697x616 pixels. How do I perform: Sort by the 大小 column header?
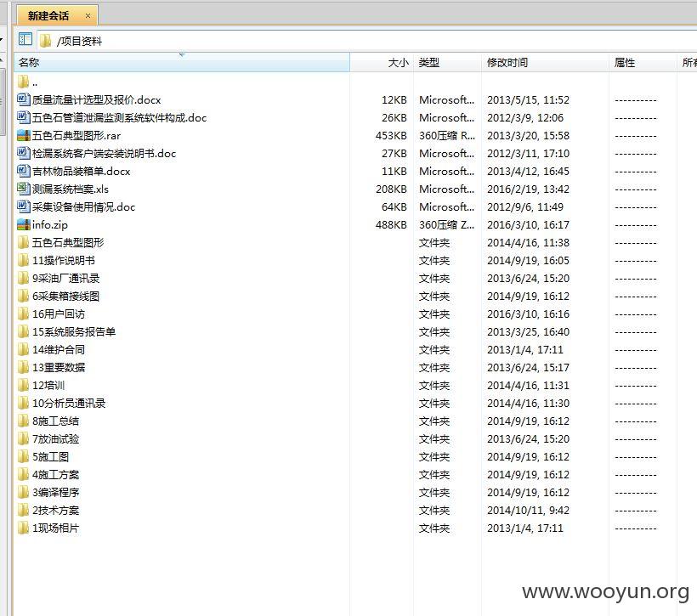click(382, 62)
